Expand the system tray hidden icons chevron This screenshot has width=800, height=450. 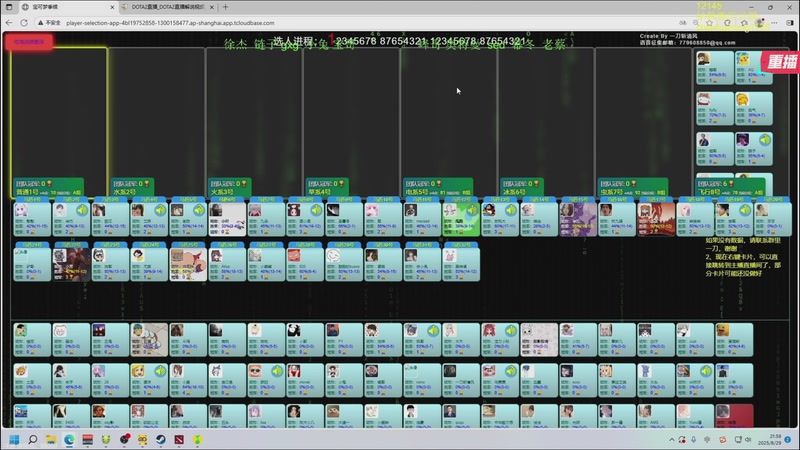click(x=671, y=439)
